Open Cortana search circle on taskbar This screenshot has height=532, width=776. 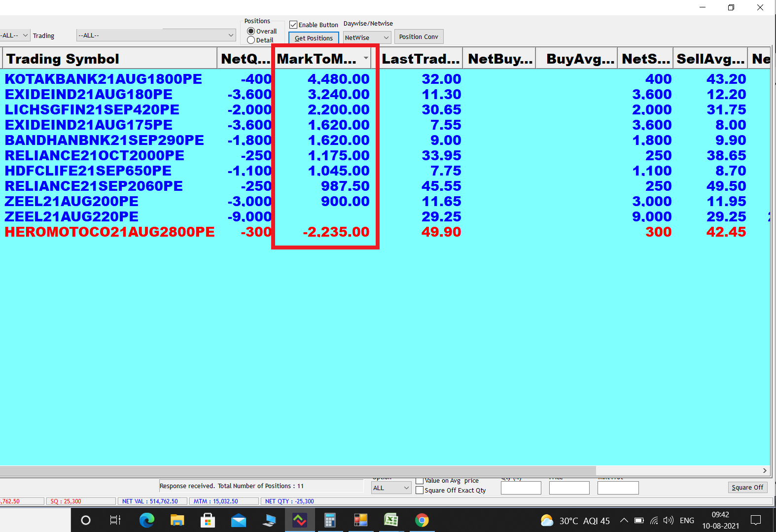[86, 520]
